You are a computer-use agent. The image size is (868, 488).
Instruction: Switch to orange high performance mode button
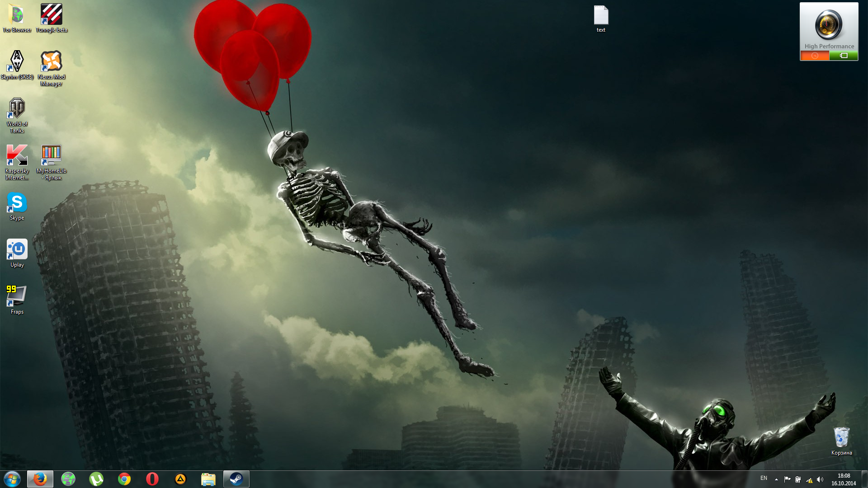coord(815,56)
